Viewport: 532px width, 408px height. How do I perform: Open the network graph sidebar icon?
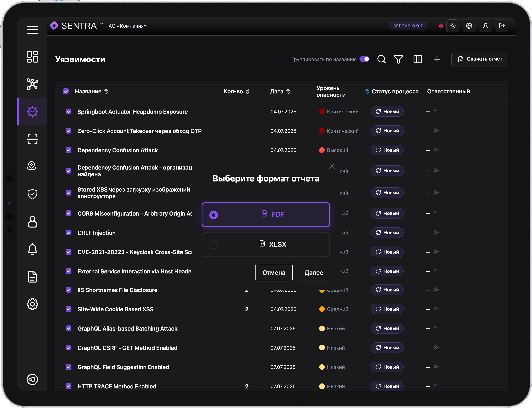pyautogui.click(x=33, y=84)
